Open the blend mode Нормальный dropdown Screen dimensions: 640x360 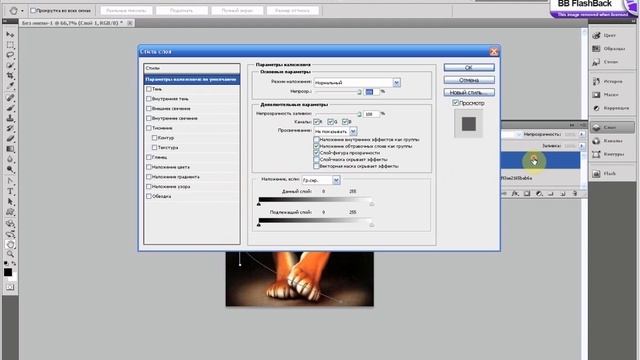pyautogui.click(x=357, y=83)
